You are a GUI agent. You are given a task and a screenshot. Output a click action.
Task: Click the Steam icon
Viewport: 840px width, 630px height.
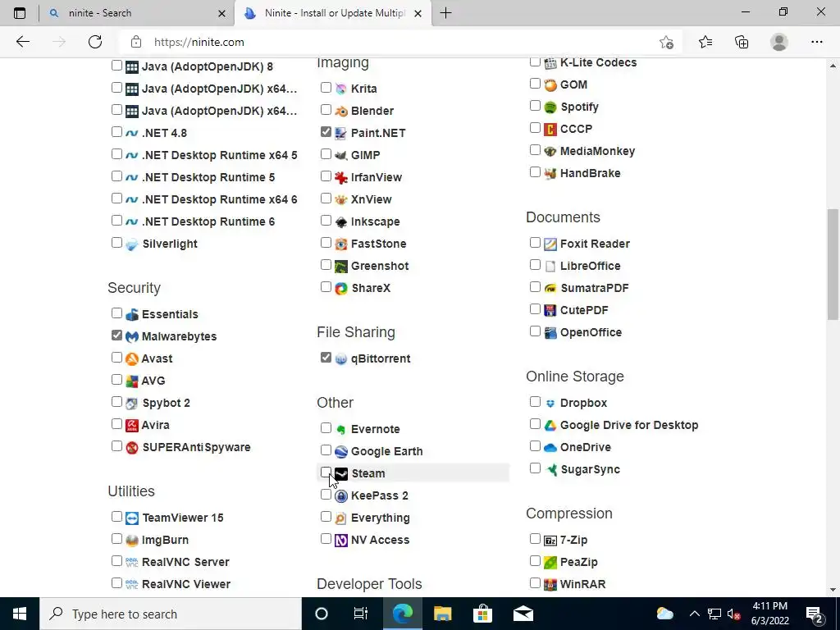[340, 473]
